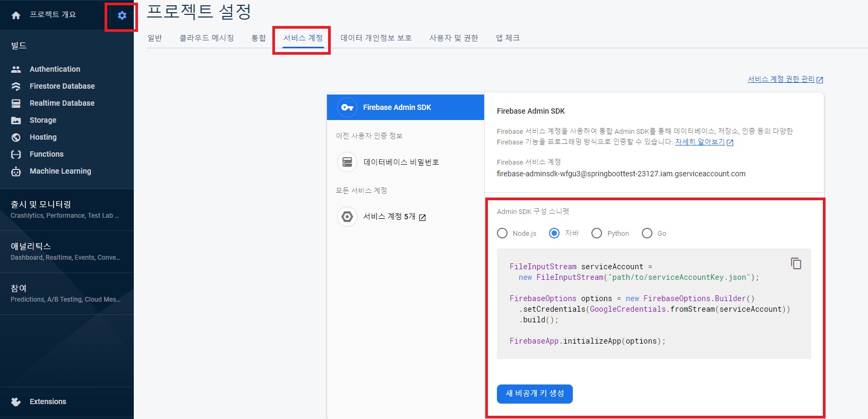Switch to the 서비스 계정 tab
This screenshot has height=419, width=868.
click(303, 38)
